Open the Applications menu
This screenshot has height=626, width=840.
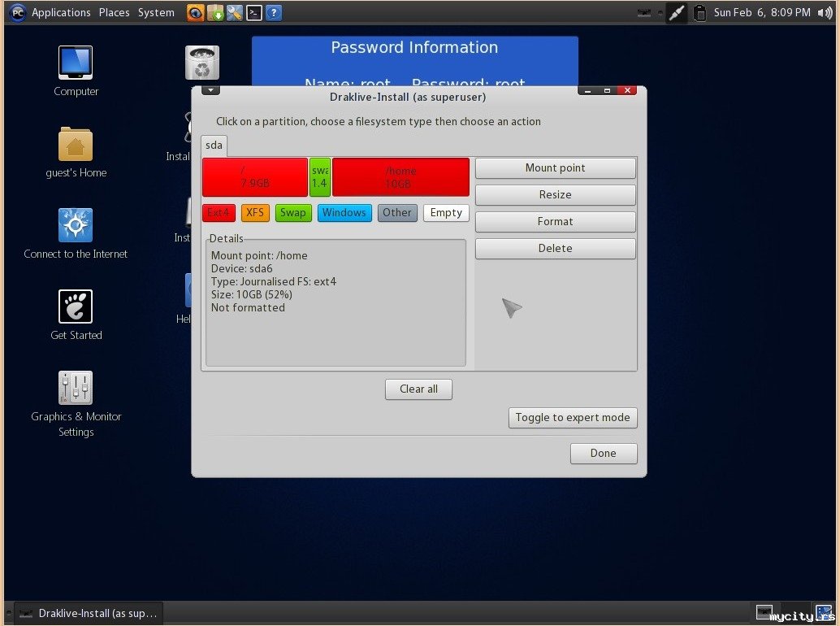61,12
